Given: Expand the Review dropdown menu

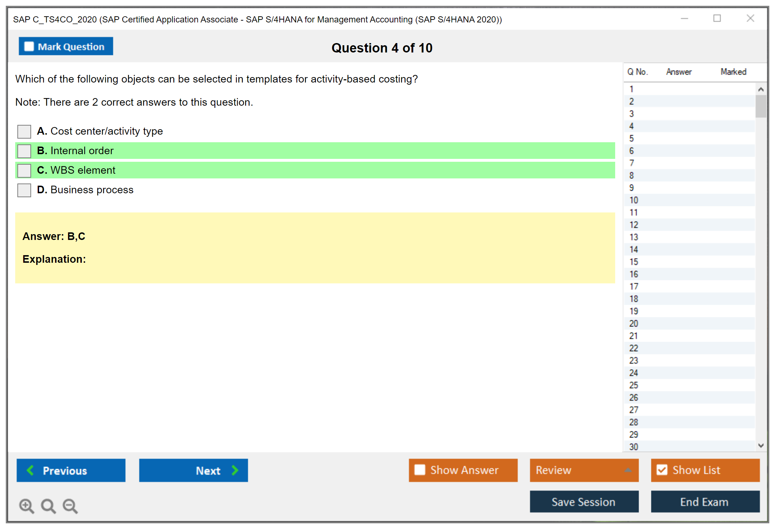Looking at the screenshot, I should pyautogui.click(x=628, y=470).
